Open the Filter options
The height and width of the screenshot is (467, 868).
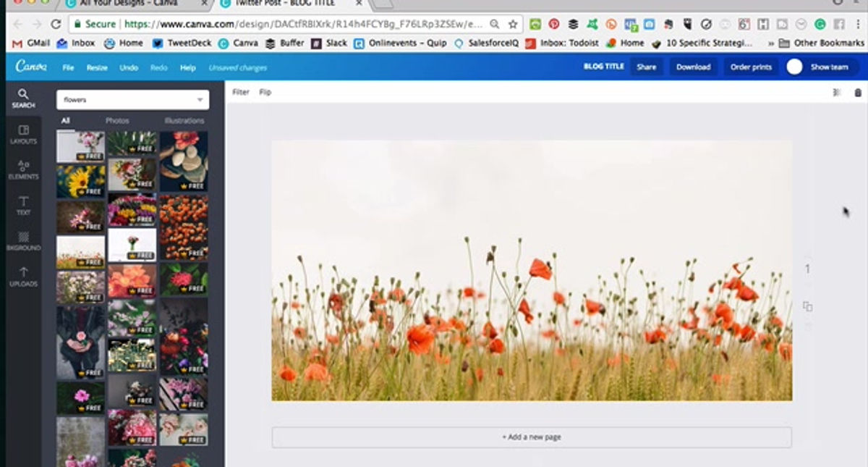[x=241, y=92]
